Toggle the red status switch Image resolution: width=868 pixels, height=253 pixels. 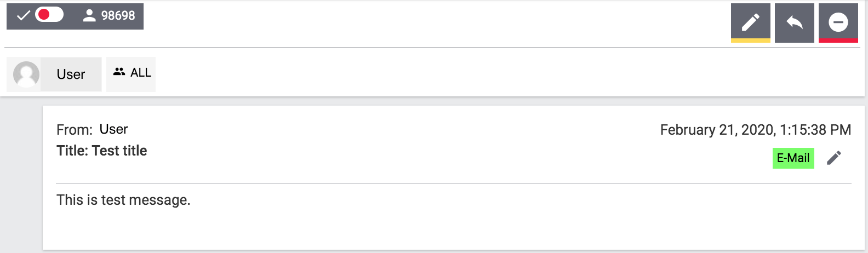[x=49, y=15]
